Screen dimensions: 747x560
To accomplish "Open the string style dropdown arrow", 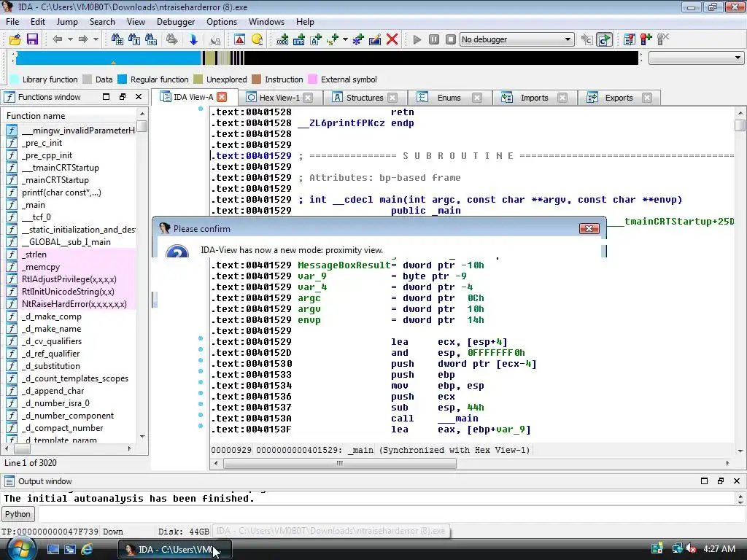I will (x=345, y=39).
